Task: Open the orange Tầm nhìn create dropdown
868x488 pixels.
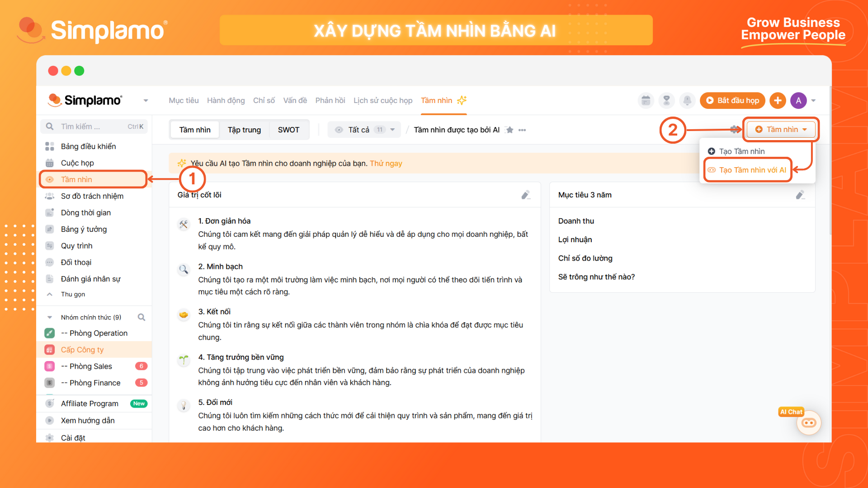Action: point(781,130)
